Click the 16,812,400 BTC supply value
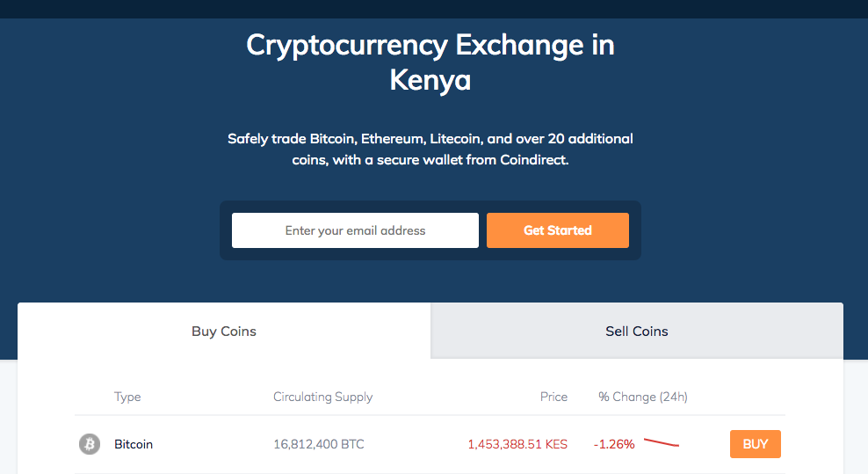Viewport: 868px width, 474px height. 319,444
